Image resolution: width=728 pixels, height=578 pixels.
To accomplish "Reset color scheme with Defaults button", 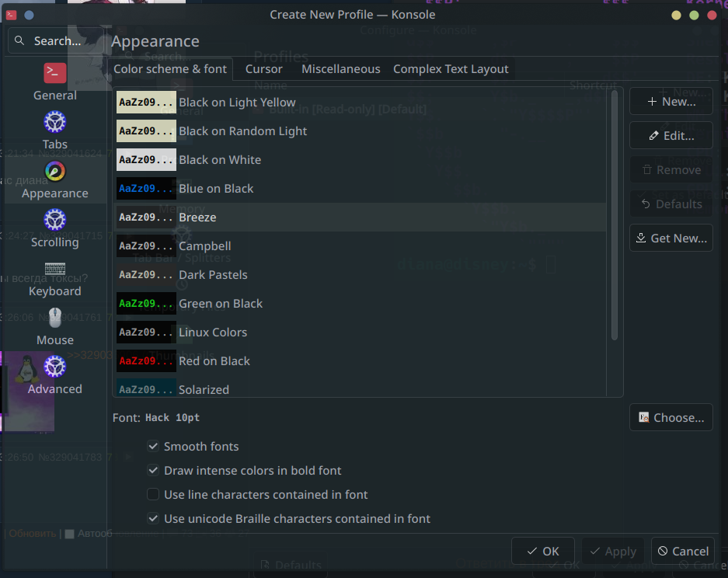I will pyautogui.click(x=671, y=204).
